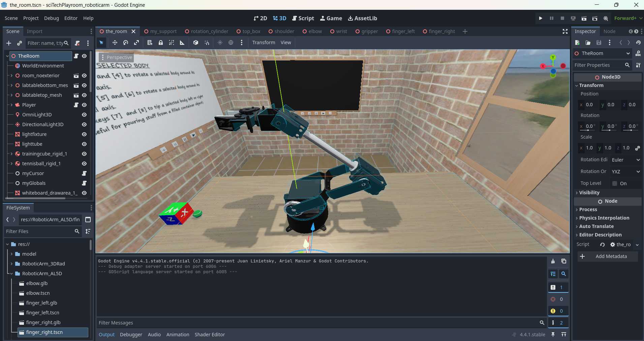The image size is (644, 341).
Task: Expand the Visibility section in the Inspector
Action: [x=589, y=193]
